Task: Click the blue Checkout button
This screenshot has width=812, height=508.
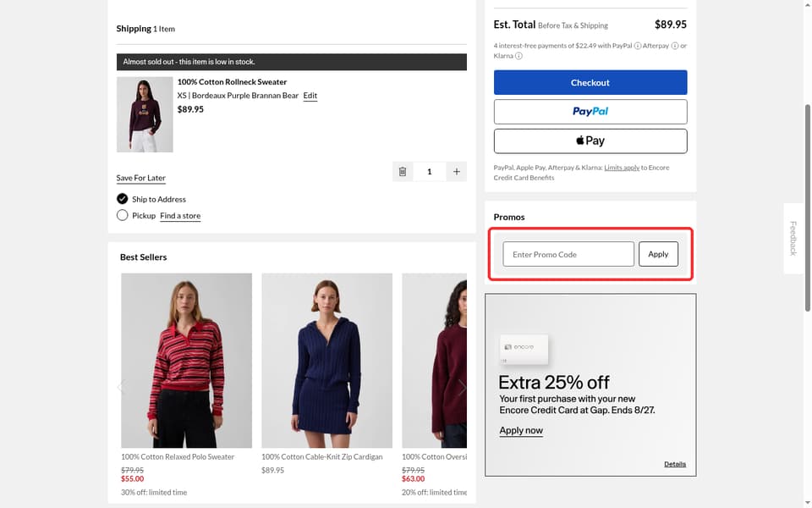Action: pyautogui.click(x=590, y=82)
